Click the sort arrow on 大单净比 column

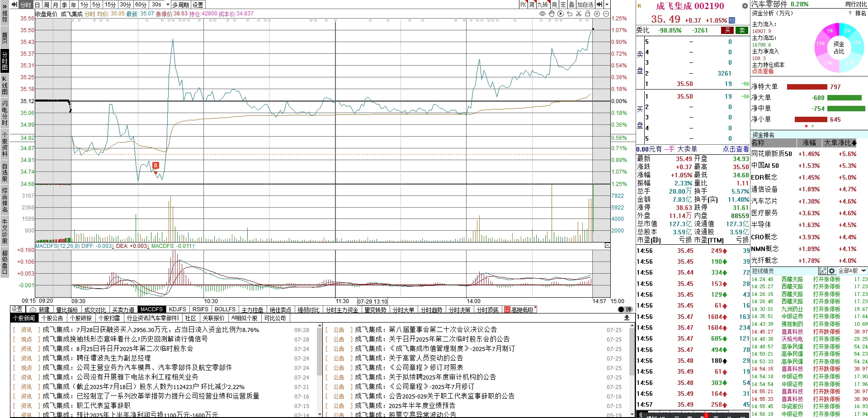point(854,143)
